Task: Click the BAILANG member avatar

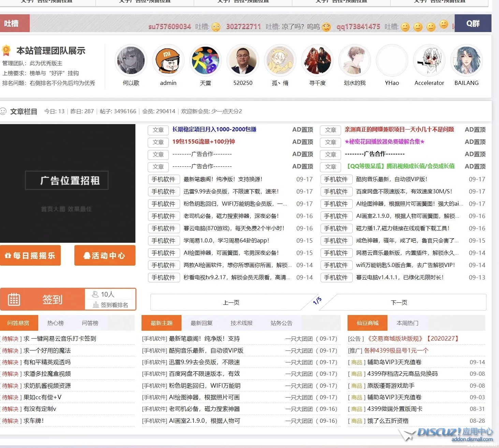Action: coord(466,61)
